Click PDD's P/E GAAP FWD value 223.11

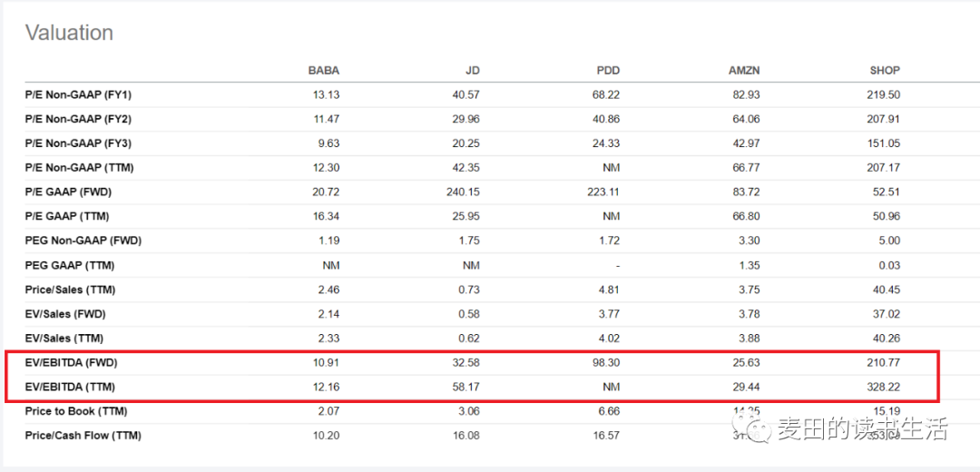tap(604, 192)
